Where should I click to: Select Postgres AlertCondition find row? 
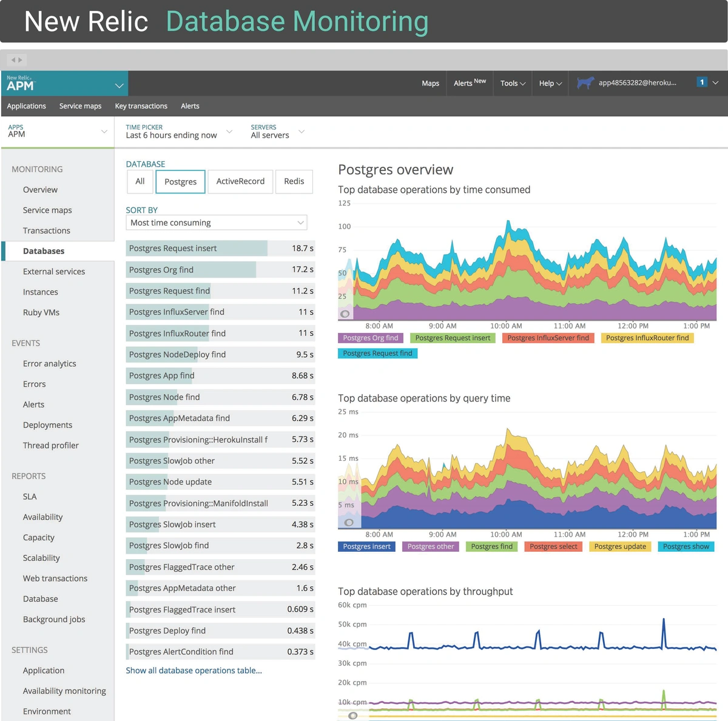click(x=220, y=652)
